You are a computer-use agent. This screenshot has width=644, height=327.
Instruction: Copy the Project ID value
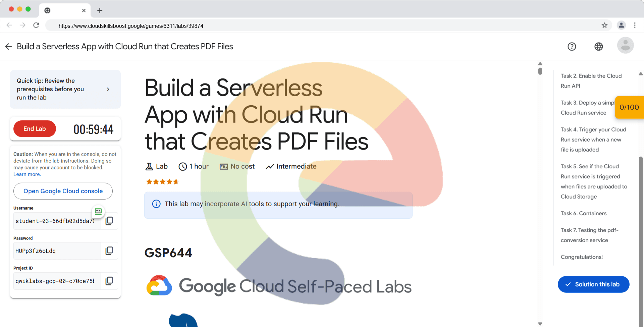(x=109, y=281)
